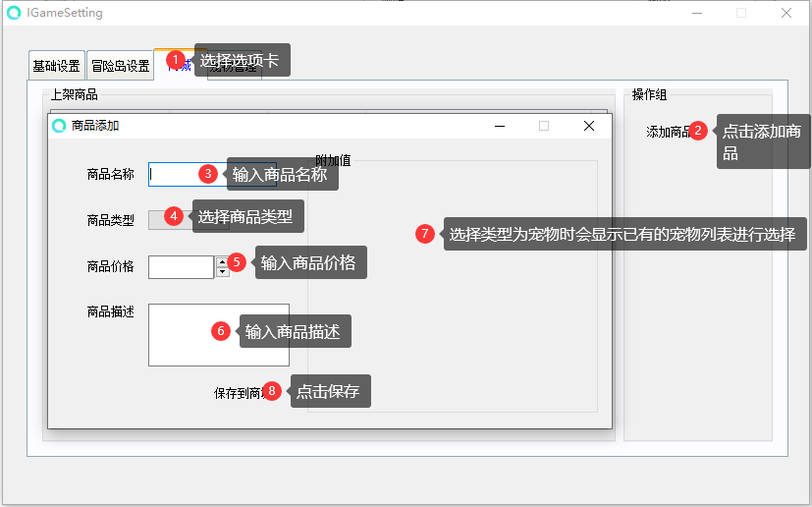812x507 pixels.
Task: Click into the 商品描述 text area
Action: pyautogui.click(x=219, y=335)
